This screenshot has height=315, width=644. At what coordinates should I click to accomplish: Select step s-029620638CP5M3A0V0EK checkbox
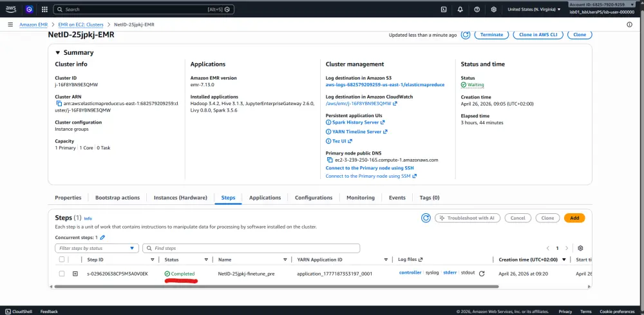pos(62,274)
